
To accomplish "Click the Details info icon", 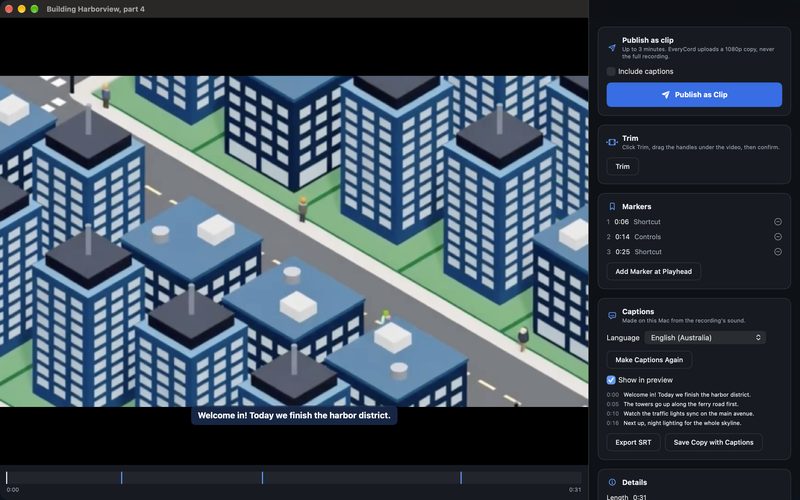I will pos(612,482).
